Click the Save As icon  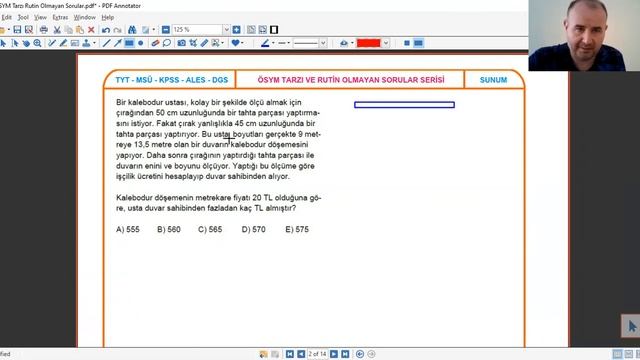29,30
